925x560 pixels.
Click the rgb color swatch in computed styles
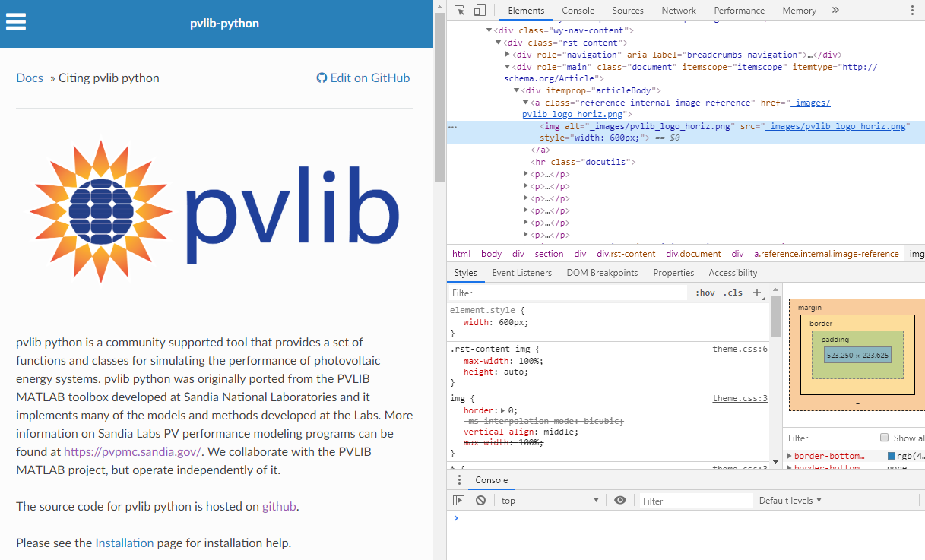[x=892, y=456]
